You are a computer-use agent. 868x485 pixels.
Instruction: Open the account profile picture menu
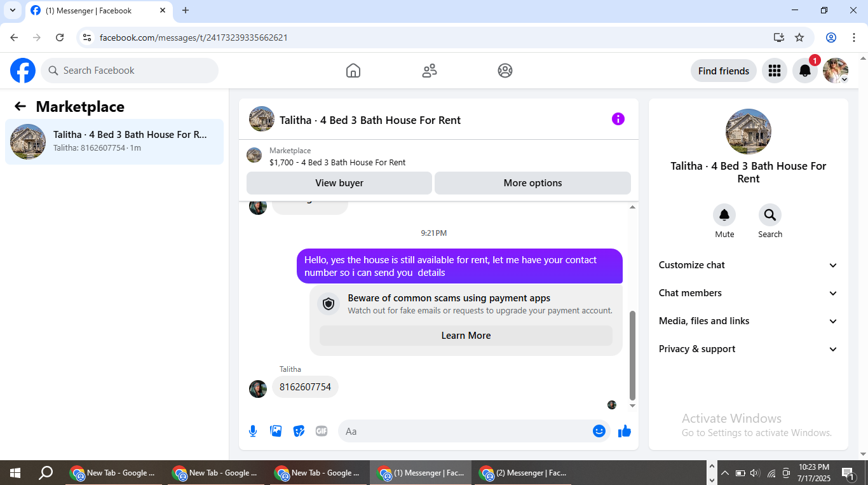pyautogui.click(x=836, y=71)
